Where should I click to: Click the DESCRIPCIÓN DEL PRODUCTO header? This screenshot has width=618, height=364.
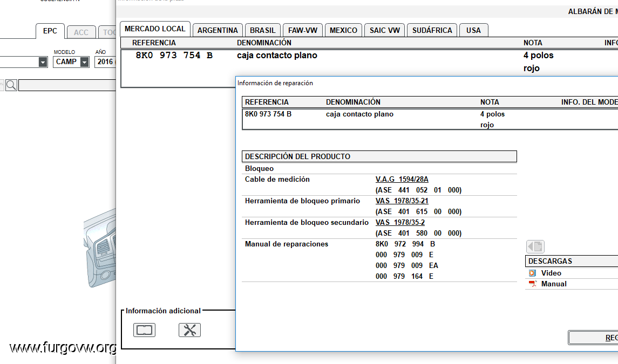point(379,156)
